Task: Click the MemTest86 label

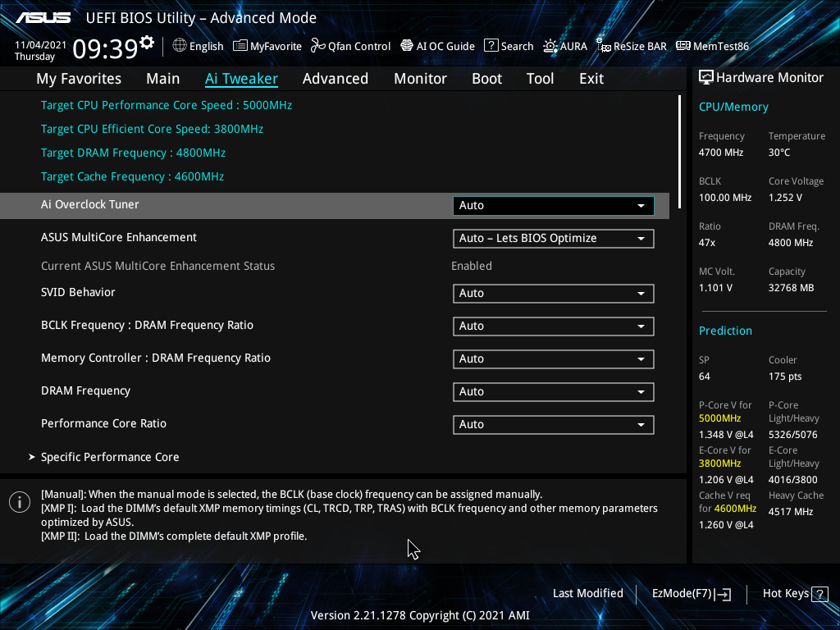Action: point(720,46)
